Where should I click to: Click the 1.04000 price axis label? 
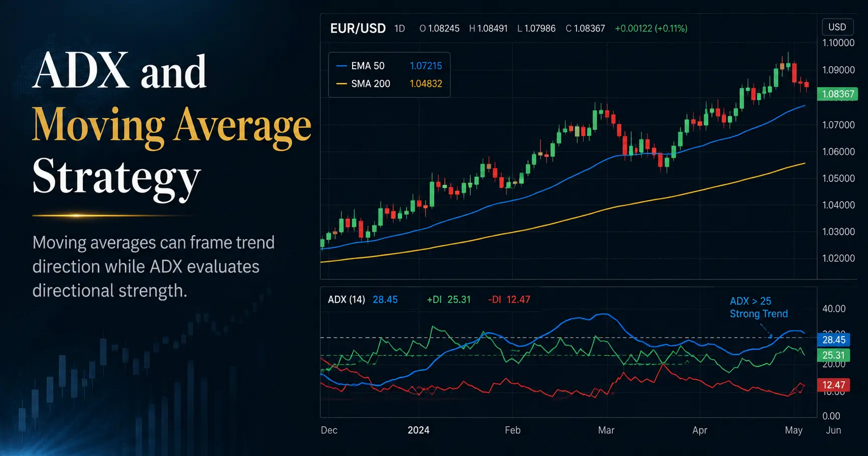838,205
